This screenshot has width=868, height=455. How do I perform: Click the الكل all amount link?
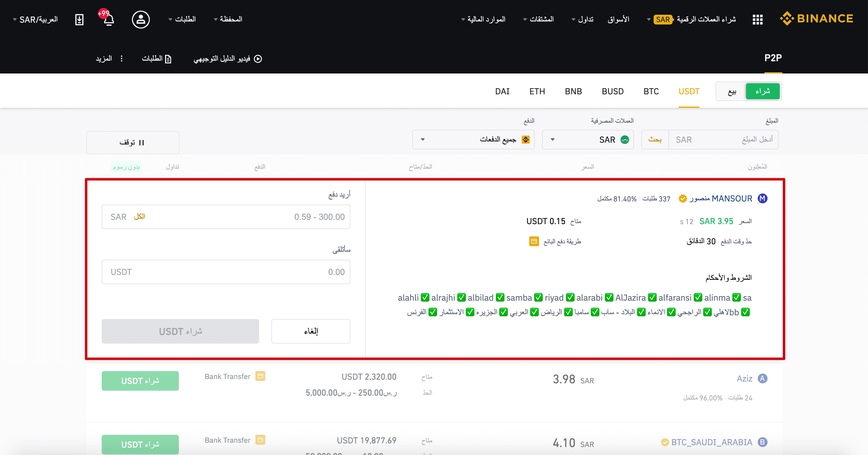(139, 216)
